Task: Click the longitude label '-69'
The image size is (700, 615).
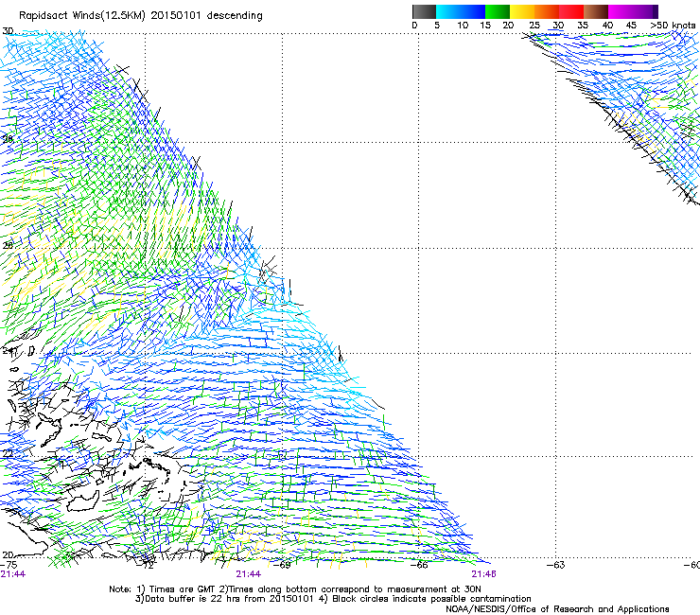Action: point(282,565)
